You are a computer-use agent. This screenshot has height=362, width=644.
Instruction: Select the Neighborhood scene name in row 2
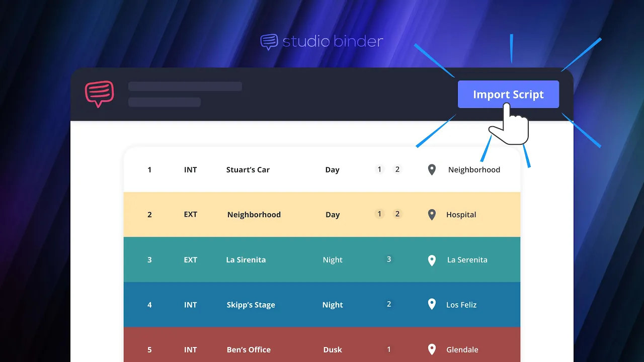coord(254,215)
